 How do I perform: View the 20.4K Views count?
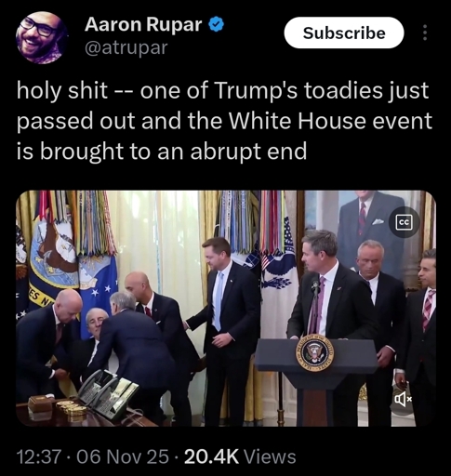pyautogui.click(x=240, y=456)
